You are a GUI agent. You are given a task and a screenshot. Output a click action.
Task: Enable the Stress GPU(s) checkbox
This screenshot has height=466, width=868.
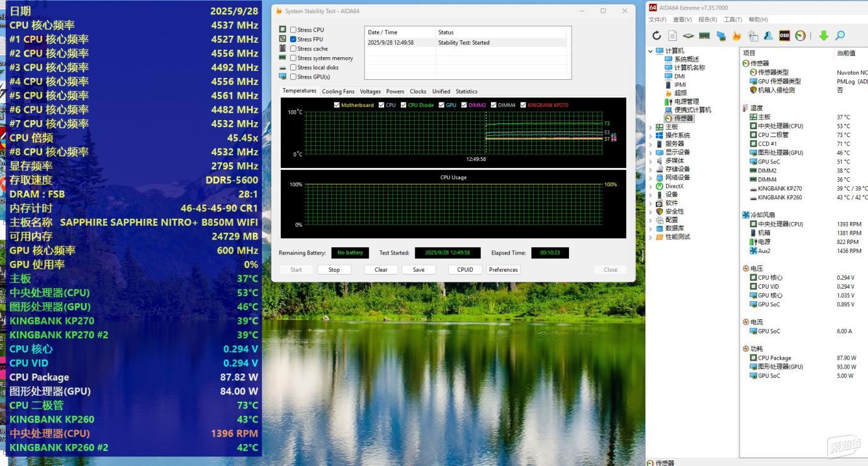(x=293, y=77)
